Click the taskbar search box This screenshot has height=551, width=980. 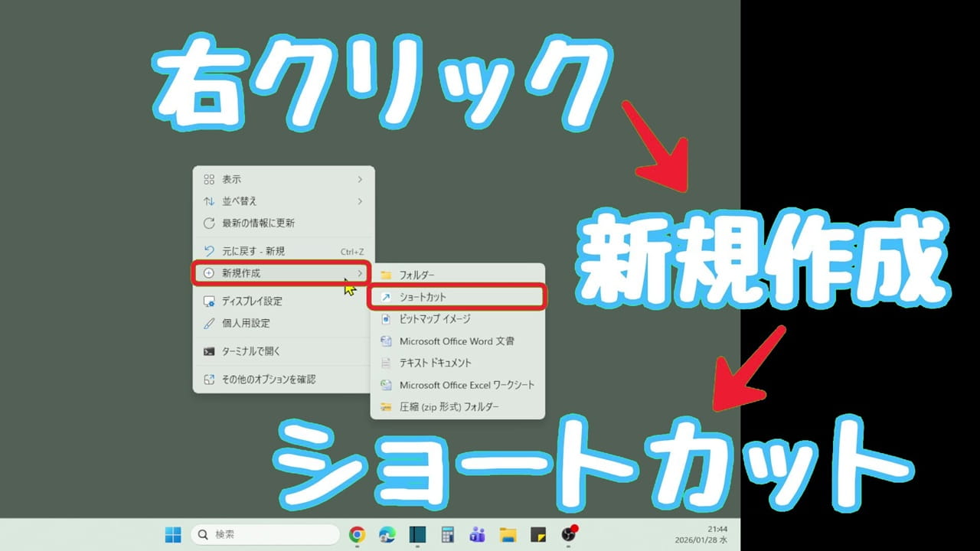pos(264,534)
